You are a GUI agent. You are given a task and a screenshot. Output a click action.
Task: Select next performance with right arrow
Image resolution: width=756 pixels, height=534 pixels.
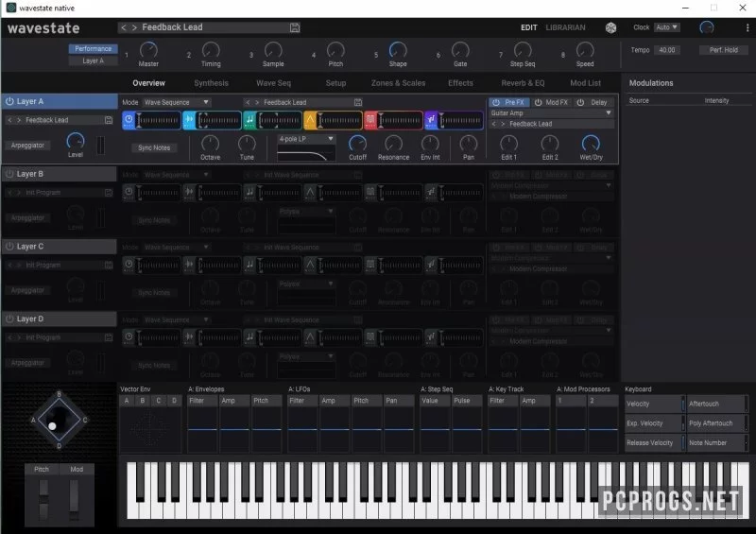(134, 27)
